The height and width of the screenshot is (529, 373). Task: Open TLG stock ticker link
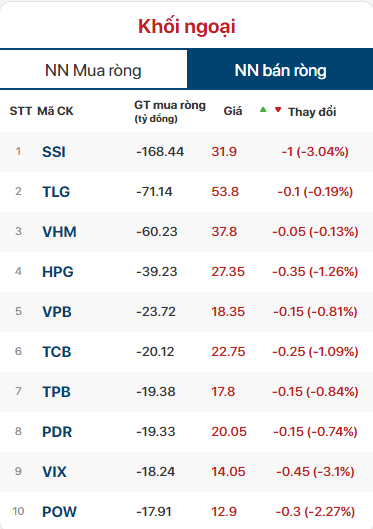point(56,192)
